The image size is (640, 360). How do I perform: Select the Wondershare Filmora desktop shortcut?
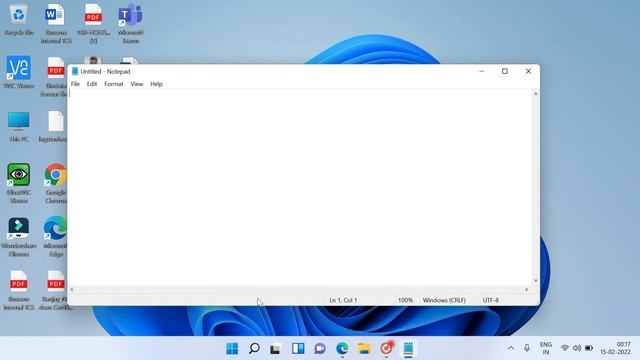coord(19,237)
